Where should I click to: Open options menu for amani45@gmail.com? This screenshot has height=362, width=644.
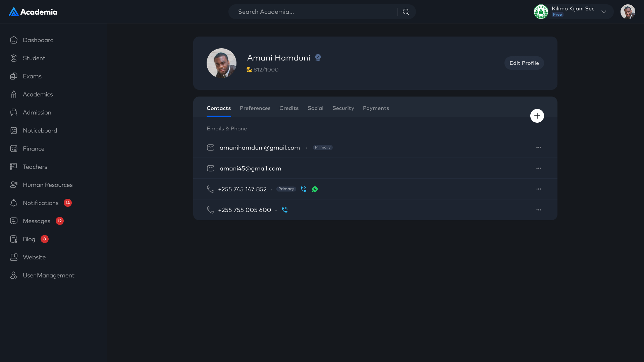point(538,168)
